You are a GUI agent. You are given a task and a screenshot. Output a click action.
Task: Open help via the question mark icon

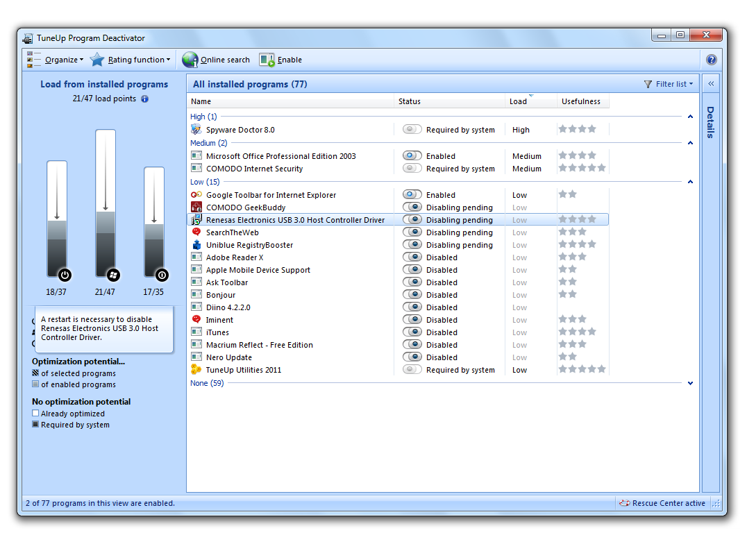[712, 60]
